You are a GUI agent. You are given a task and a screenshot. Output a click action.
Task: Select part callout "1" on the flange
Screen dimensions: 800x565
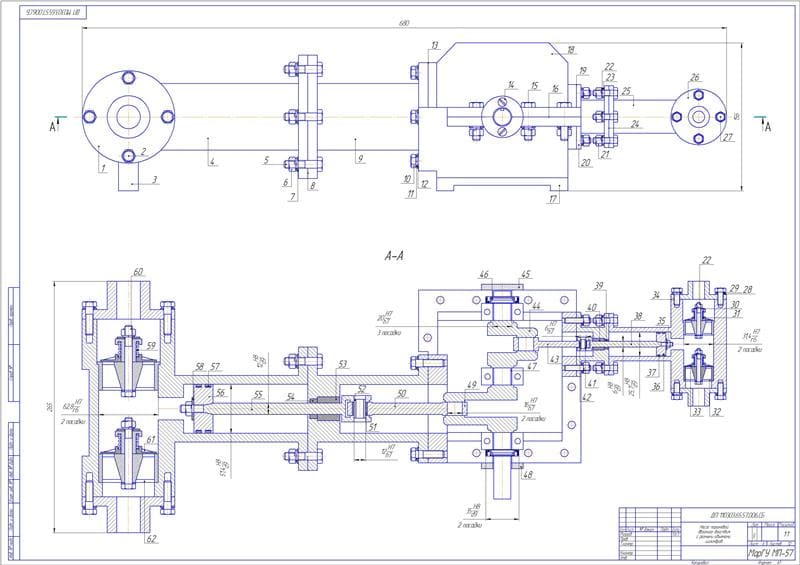click(x=103, y=168)
